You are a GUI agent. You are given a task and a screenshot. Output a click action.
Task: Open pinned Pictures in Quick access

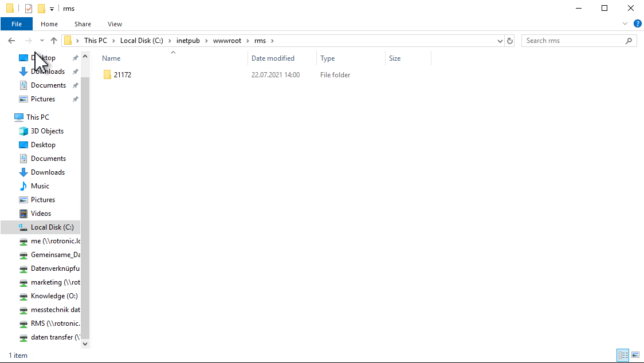click(x=43, y=99)
